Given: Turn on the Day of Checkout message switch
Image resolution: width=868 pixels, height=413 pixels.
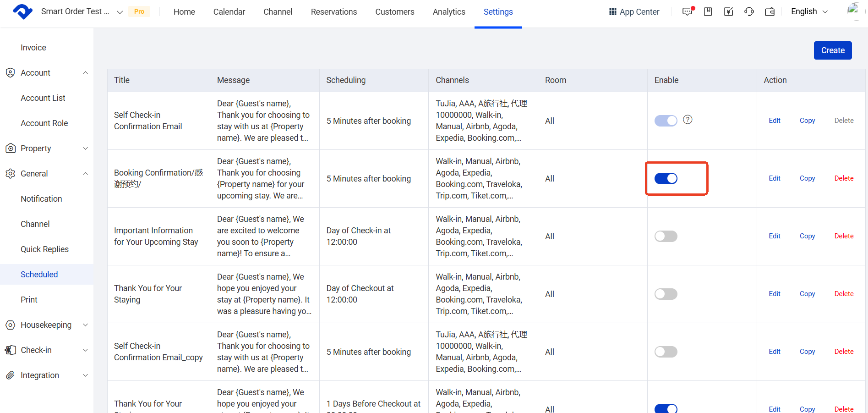Looking at the screenshot, I should pyautogui.click(x=666, y=294).
